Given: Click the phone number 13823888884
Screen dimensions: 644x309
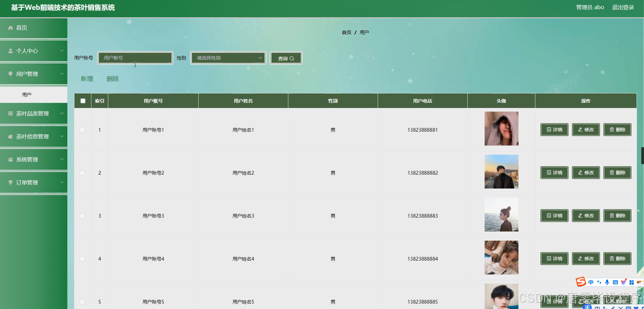Looking at the screenshot, I should (422, 259).
